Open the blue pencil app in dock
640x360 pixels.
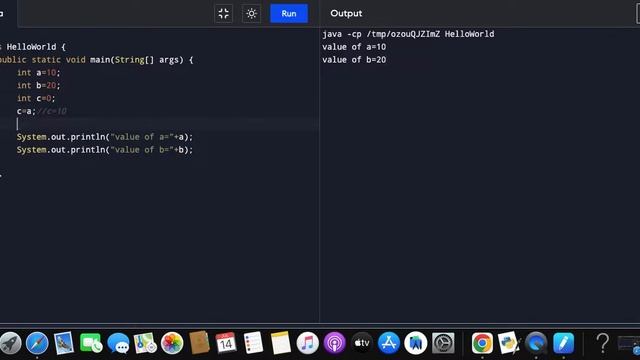pos(563,343)
